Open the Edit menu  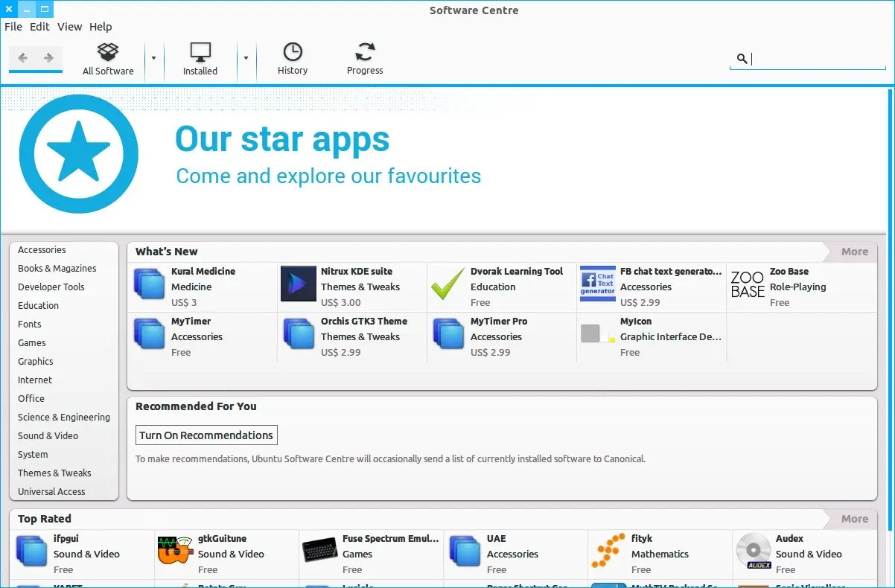pos(39,27)
